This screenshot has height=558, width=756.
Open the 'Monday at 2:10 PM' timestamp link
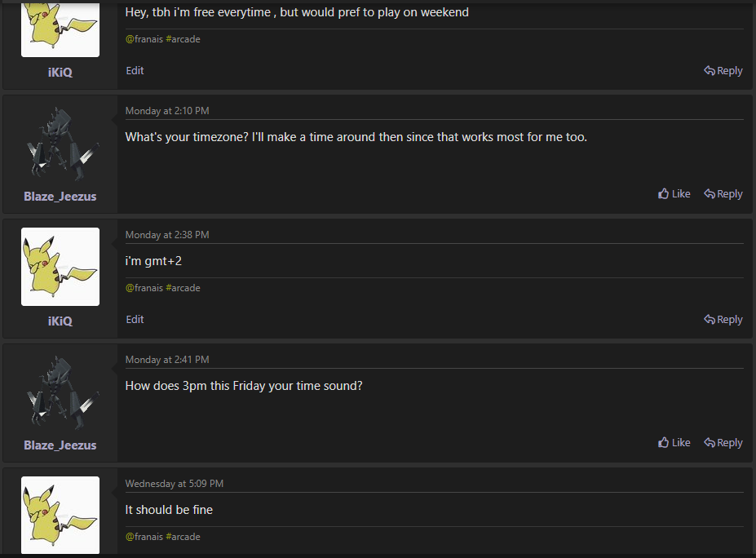pos(167,111)
